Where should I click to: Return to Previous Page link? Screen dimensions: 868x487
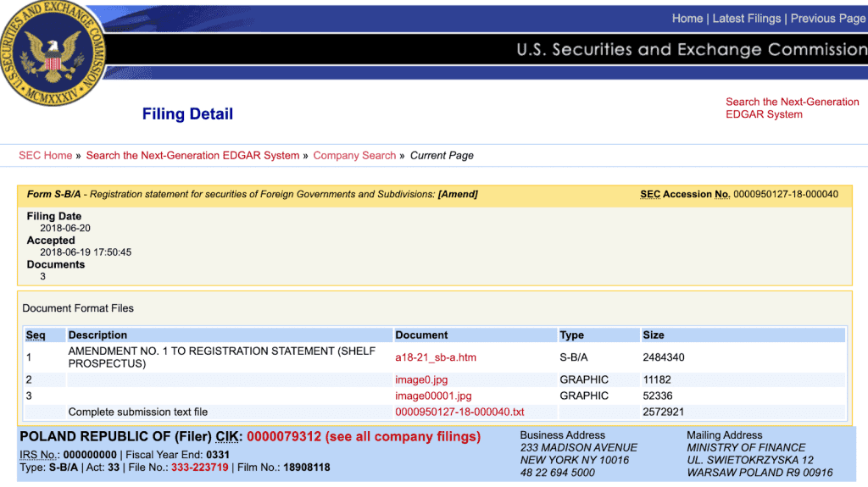827,19
